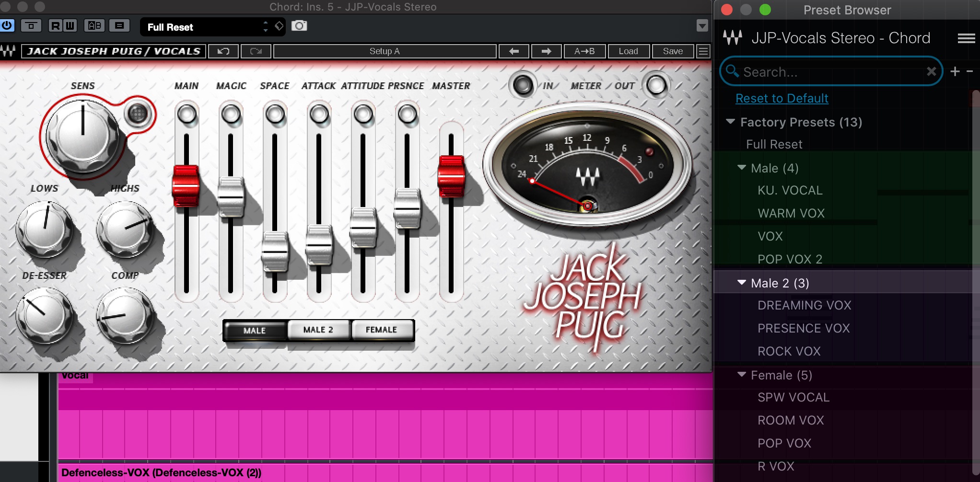This screenshot has height=482, width=980.
Task: Click the Defenceless-VOX audio clip label
Action: (x=162, y=472)
